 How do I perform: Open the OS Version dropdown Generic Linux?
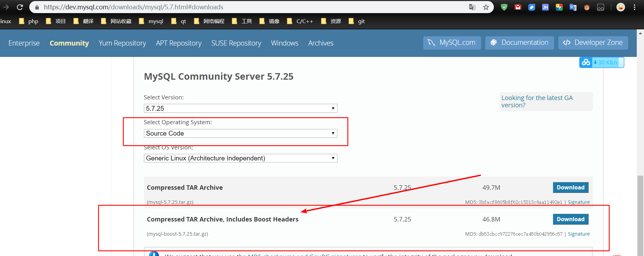[240, 158]
